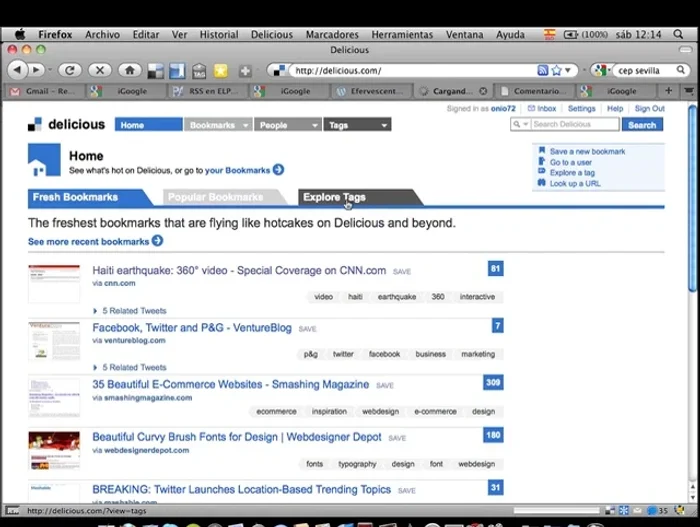The width and height of the screenshot is (700, 527).
Task: Click the delicious logo on the page
Action: click(x=66, y=124)
